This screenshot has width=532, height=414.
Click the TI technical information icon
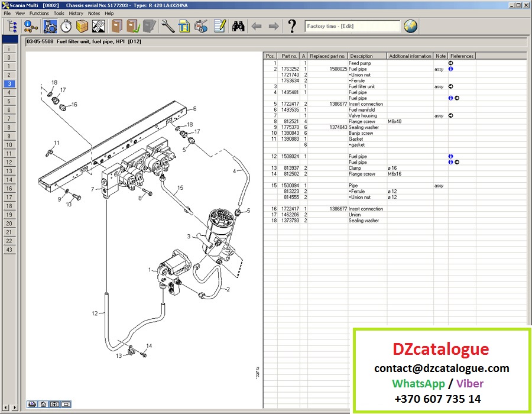click(x=184, y=26)
